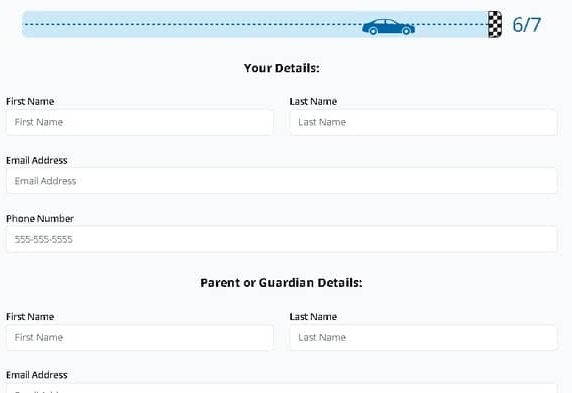
Task: Select the Parent or Guardian Email Address field
Action: tap(282, 388)
